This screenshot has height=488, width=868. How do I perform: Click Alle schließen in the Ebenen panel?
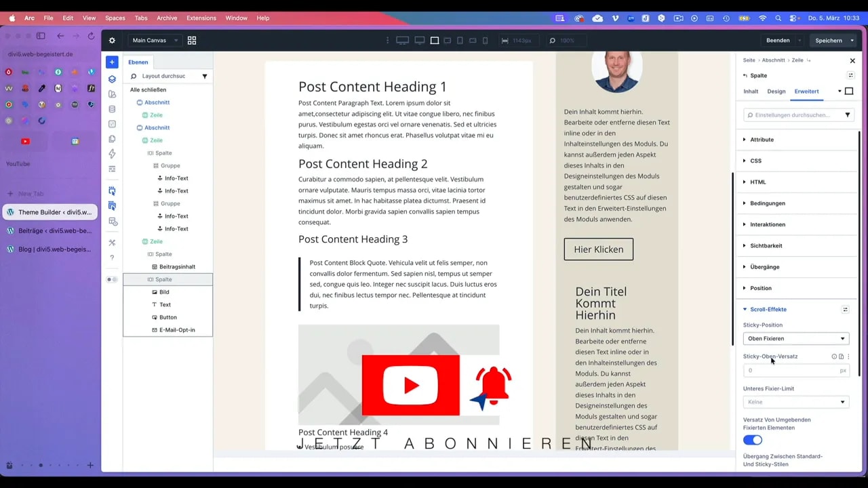[x=148, y=89]
